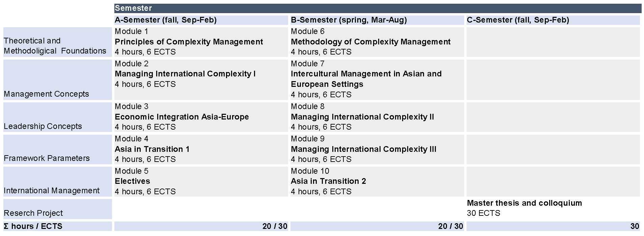Select the C-Semester (fall, Sep-Feb) column header
The width and height of the screenshot is (644, 236).
coord(553,20)
